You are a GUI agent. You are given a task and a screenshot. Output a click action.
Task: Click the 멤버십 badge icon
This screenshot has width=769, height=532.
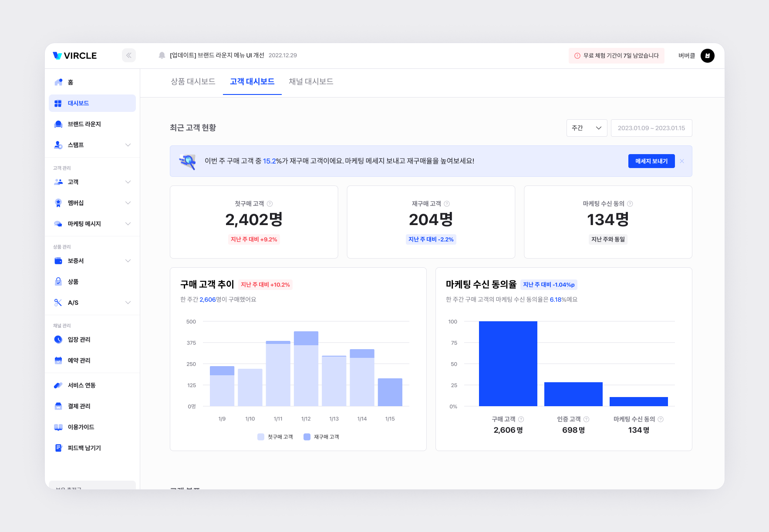click(58, 203)
